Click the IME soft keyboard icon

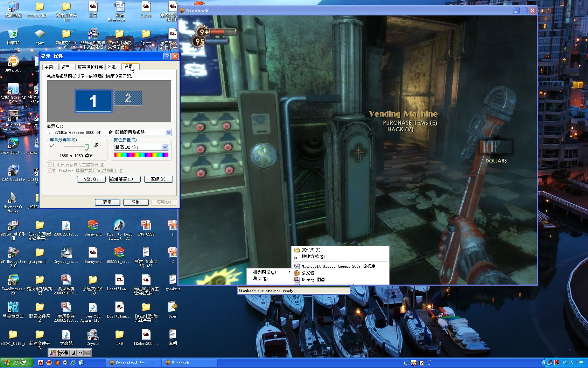point(87,353)
